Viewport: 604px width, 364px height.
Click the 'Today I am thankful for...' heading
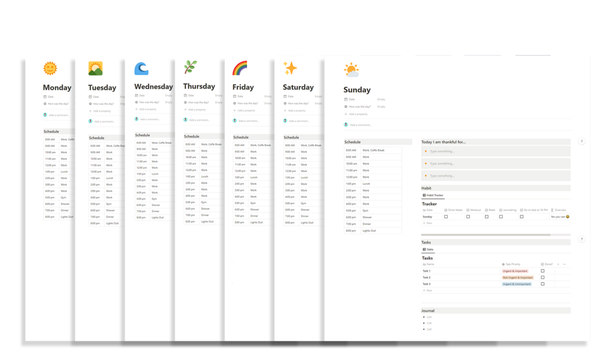(444, 142)
